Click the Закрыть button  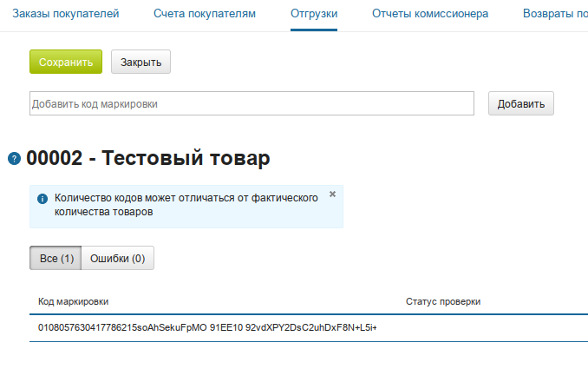pyautogui.click(x=140, y=63)
